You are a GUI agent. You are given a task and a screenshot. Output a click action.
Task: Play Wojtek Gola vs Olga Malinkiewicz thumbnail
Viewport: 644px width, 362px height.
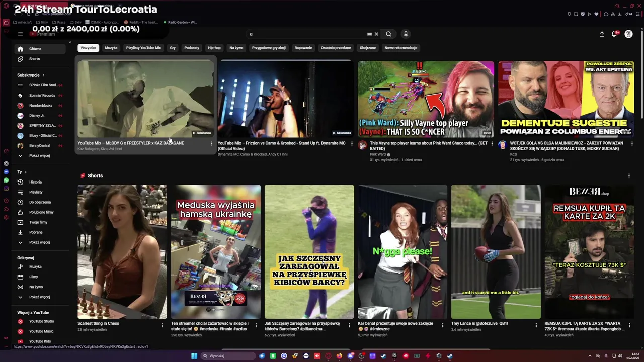pos(566,99)
